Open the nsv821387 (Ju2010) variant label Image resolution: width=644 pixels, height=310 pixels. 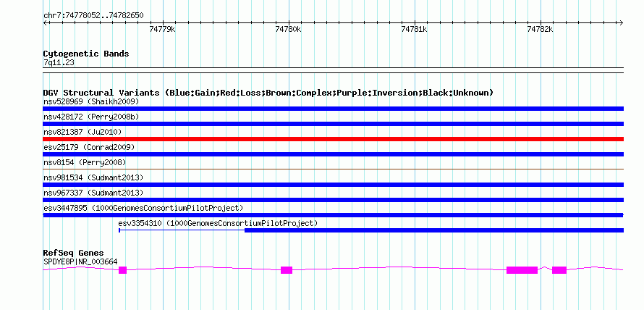(x=82, y=132)
